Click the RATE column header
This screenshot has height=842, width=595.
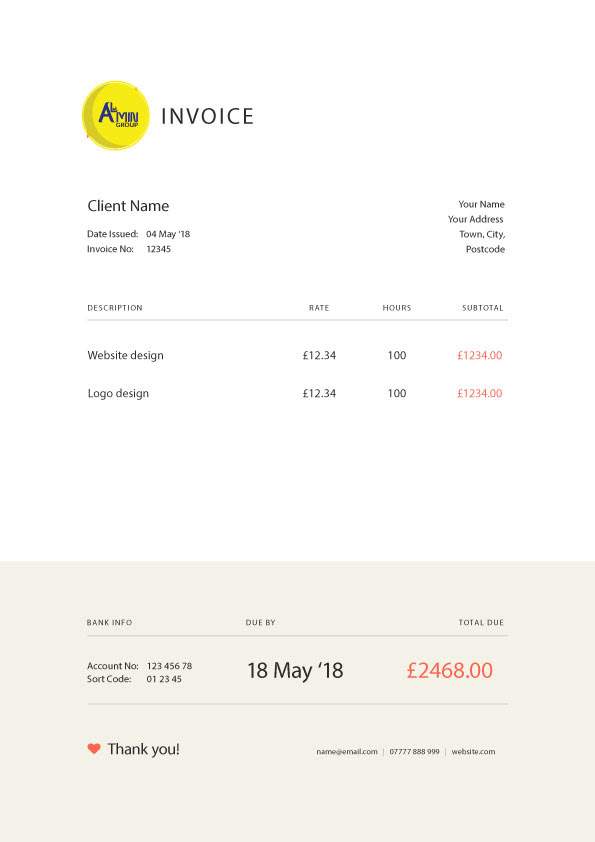(319, 308)
